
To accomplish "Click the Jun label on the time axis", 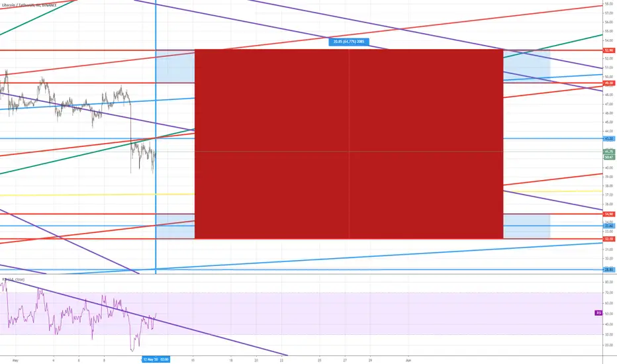I will tap(408, 359).
